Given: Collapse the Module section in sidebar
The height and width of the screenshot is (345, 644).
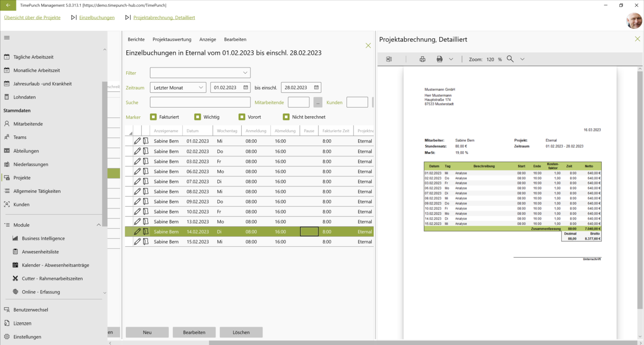Looking at the screenshot, I should click(x=98, y=225).
